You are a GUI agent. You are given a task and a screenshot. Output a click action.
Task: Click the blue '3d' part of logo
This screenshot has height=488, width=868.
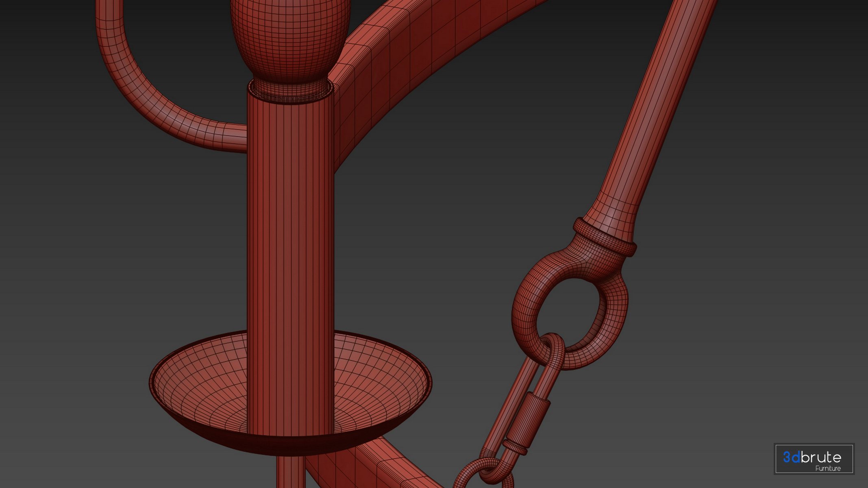[792, 457]
